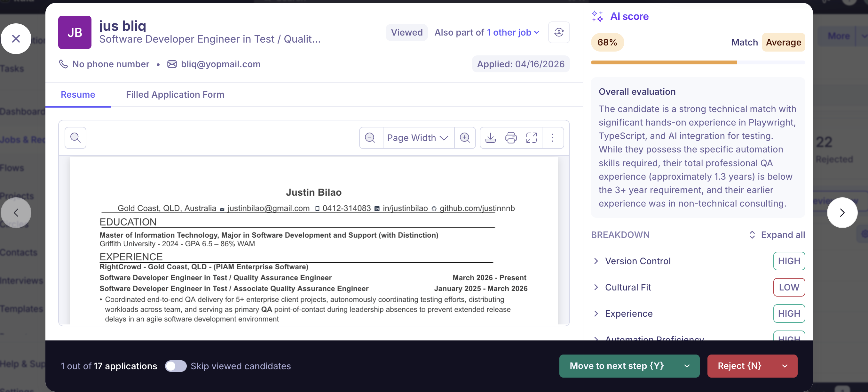This screenshot has width=868, height=392.
Task: Zoom in the resume document
Action: 465,138
